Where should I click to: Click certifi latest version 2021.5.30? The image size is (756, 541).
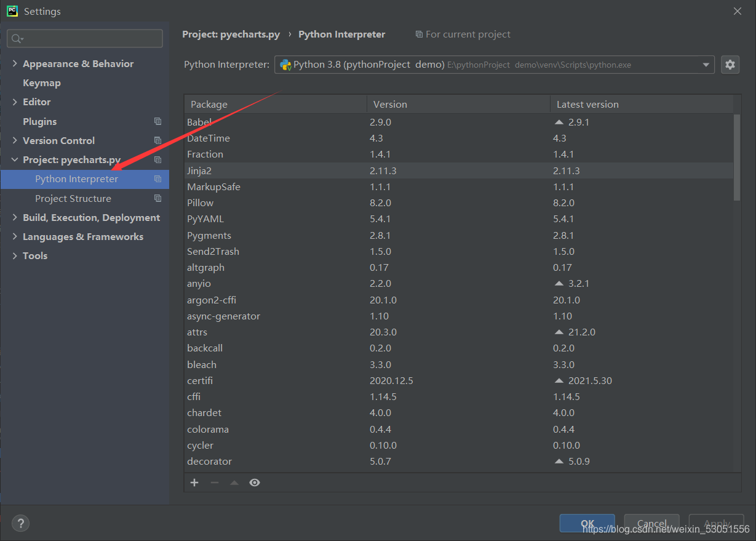[x=590, y=380]
